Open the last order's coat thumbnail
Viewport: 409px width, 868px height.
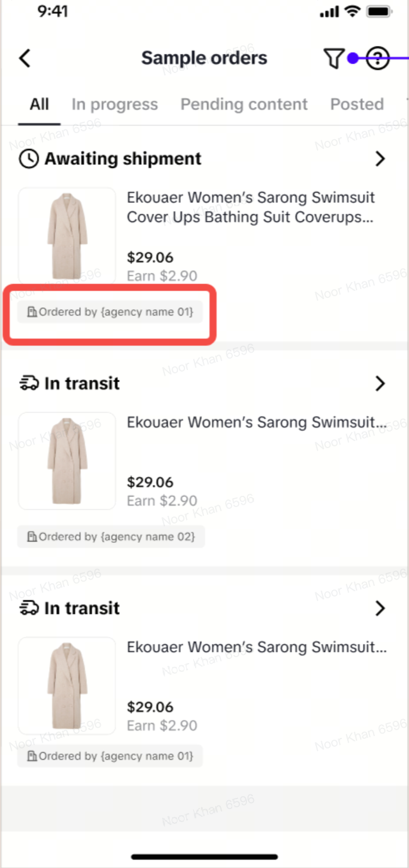click(x=67, y=685)
